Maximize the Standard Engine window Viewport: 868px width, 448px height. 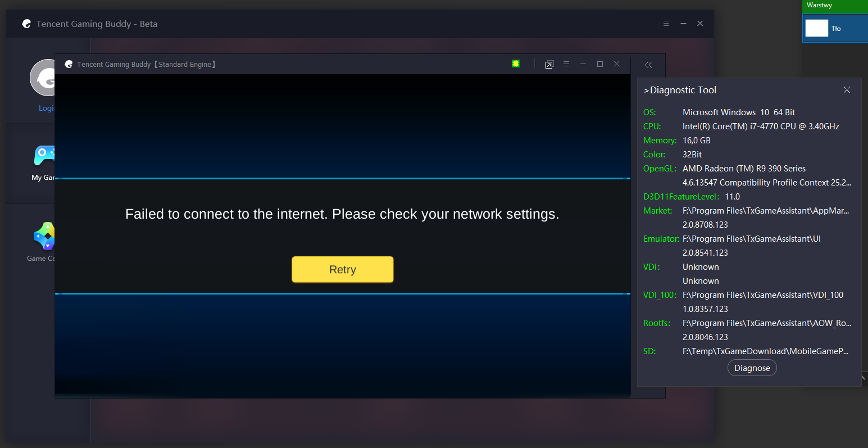600,64
